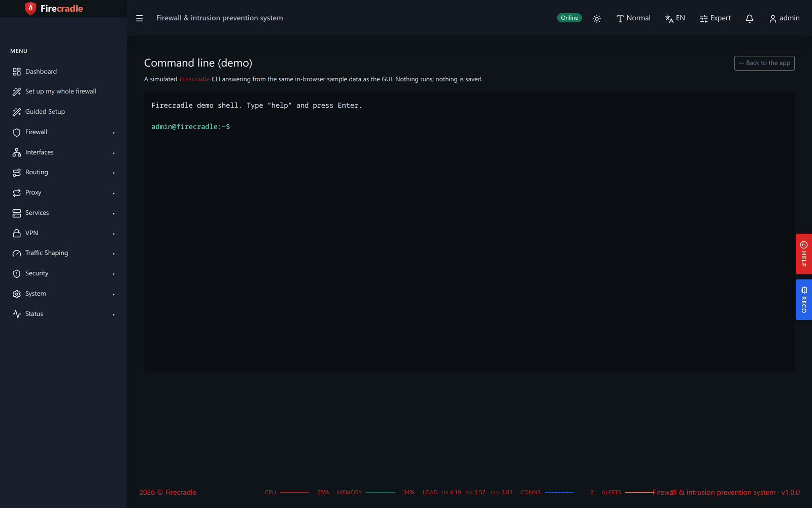Click the Firewall & intrusion prevention system title

pos(220,18)
